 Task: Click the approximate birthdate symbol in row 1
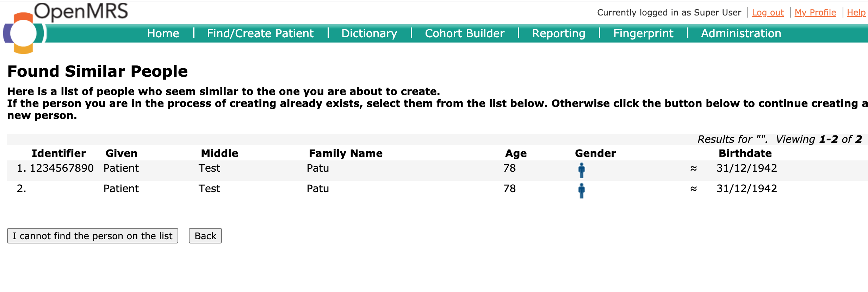(693, 169)
